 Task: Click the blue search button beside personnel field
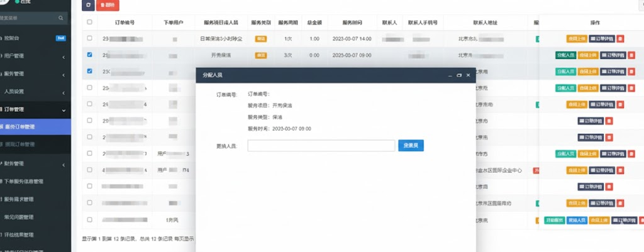pos(411,146)
